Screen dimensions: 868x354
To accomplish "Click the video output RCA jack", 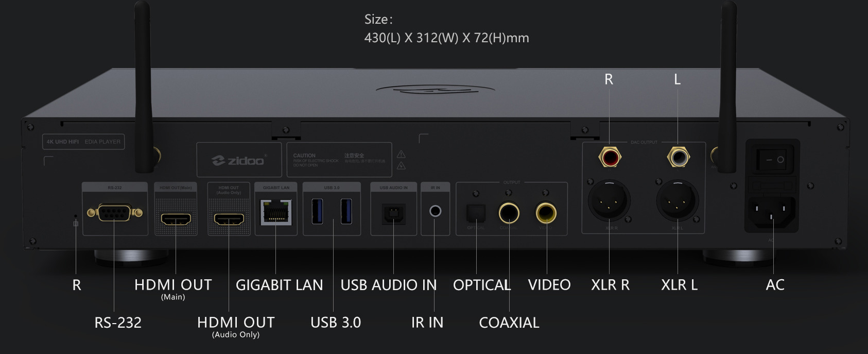I will click(546, 212).
